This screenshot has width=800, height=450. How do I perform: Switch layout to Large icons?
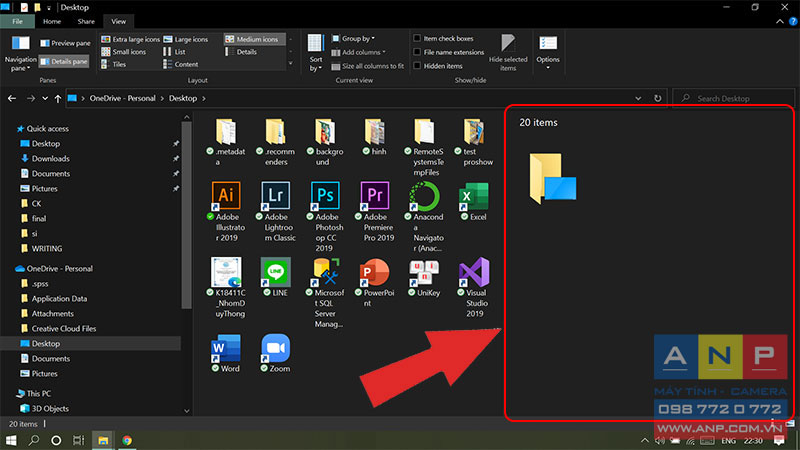[186, 39]
